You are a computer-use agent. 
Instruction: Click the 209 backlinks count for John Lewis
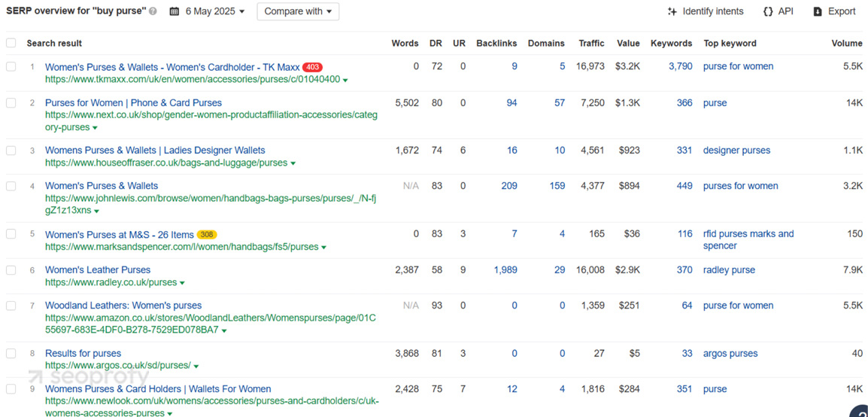tap(509, 186)
